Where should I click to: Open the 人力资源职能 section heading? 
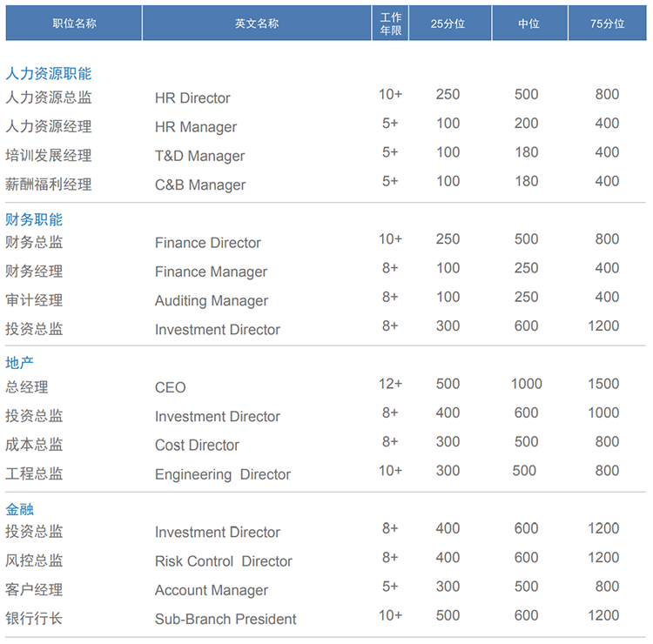tap(48, 74)
